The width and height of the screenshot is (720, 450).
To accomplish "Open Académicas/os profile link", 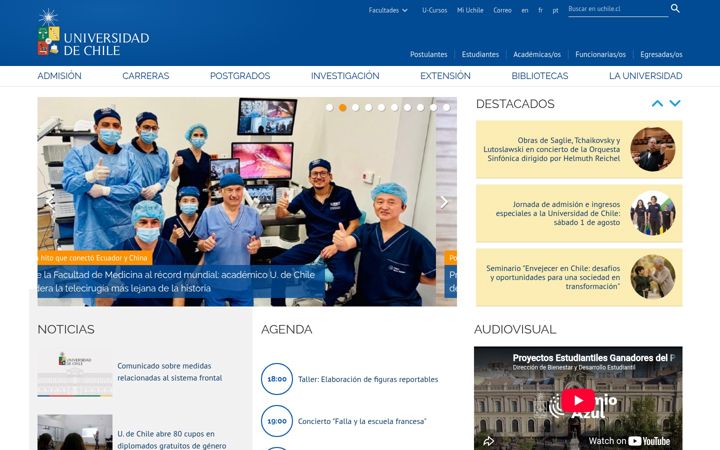I will point(537,54).
